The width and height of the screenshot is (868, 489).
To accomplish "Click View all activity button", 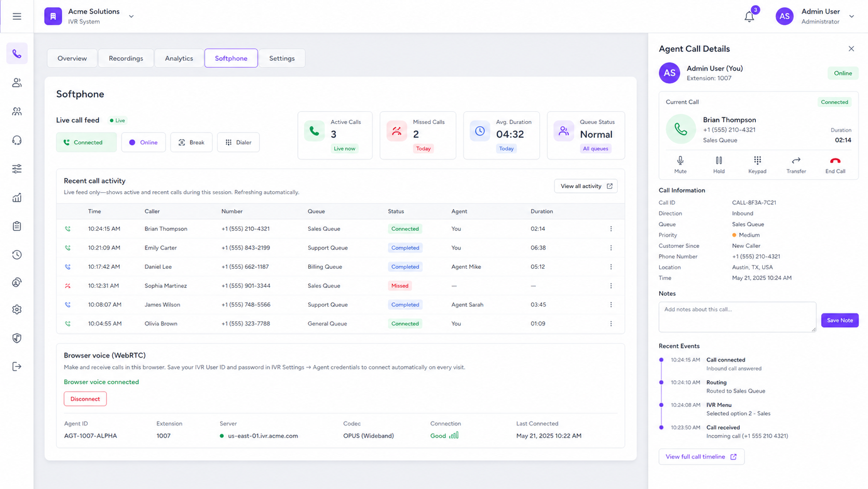I will point(586,186).
